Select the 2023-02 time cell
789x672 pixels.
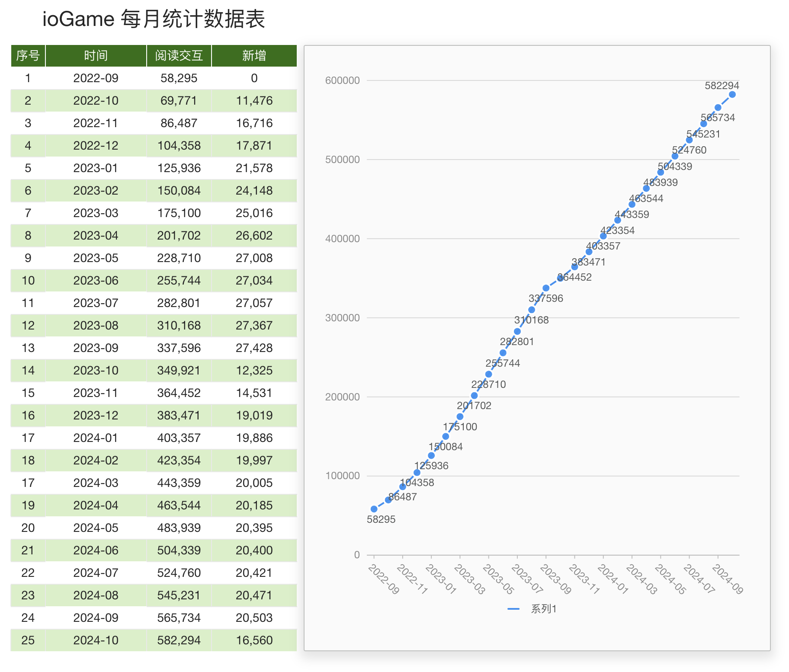tap(96, 191)
